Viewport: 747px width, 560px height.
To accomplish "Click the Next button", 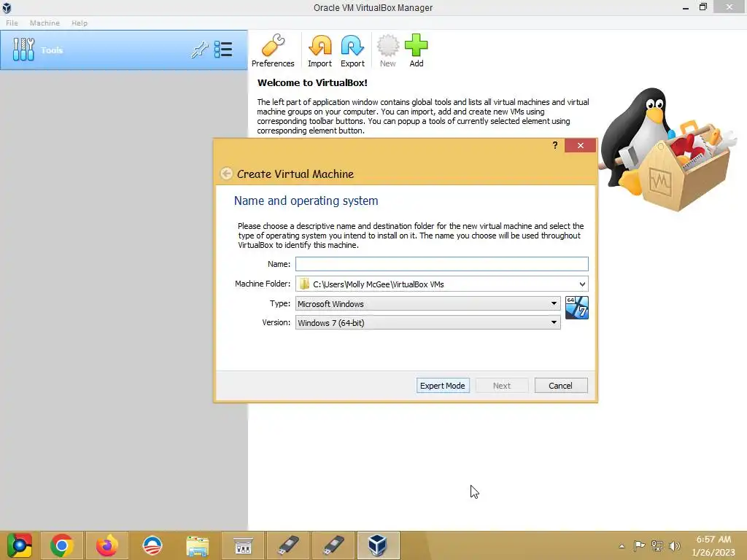I will tap(502, 385).
